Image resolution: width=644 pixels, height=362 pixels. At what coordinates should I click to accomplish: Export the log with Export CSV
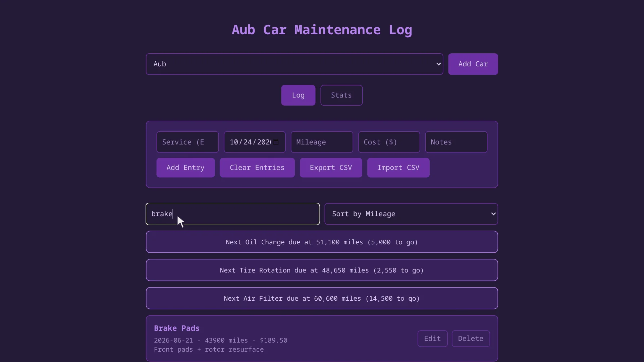pos(331,168)
